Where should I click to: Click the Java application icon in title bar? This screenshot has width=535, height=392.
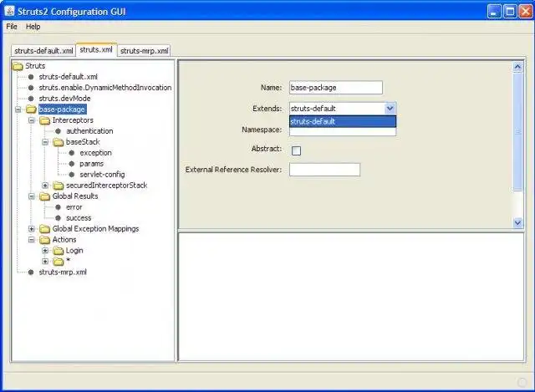pos(9,11)
